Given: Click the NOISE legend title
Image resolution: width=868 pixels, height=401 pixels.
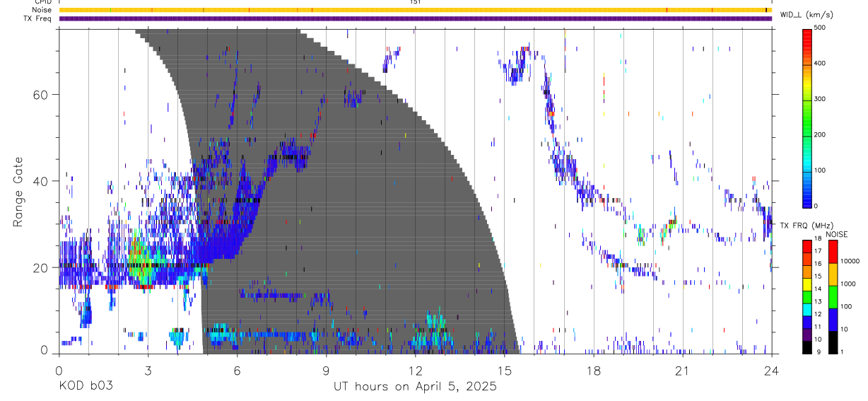Looking at the screenshot, I should [x=837, y=234].
